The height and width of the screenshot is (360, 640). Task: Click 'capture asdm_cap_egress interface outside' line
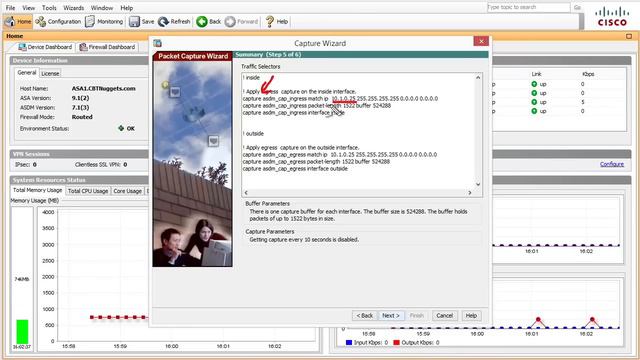(295, 169)
